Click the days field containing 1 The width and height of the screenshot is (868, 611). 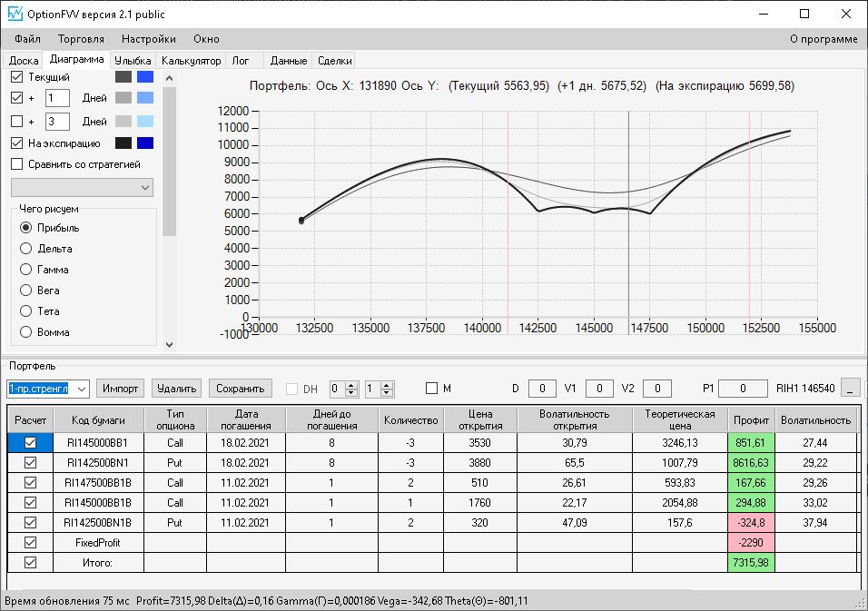click(57, 98)
